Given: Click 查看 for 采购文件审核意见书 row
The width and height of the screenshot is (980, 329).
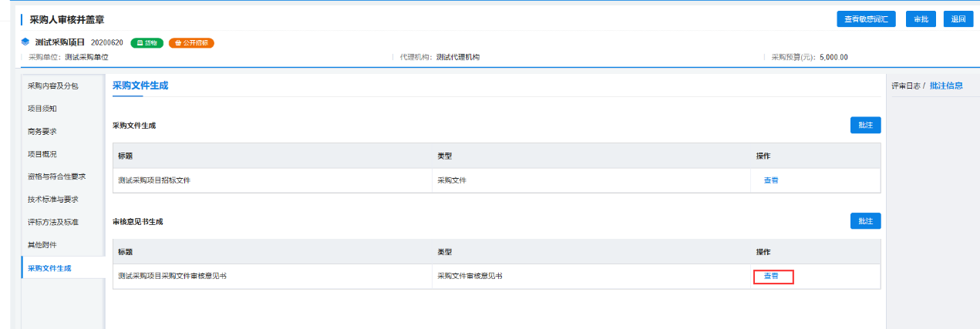Looking at the screenshot, I should click(773, 276).
